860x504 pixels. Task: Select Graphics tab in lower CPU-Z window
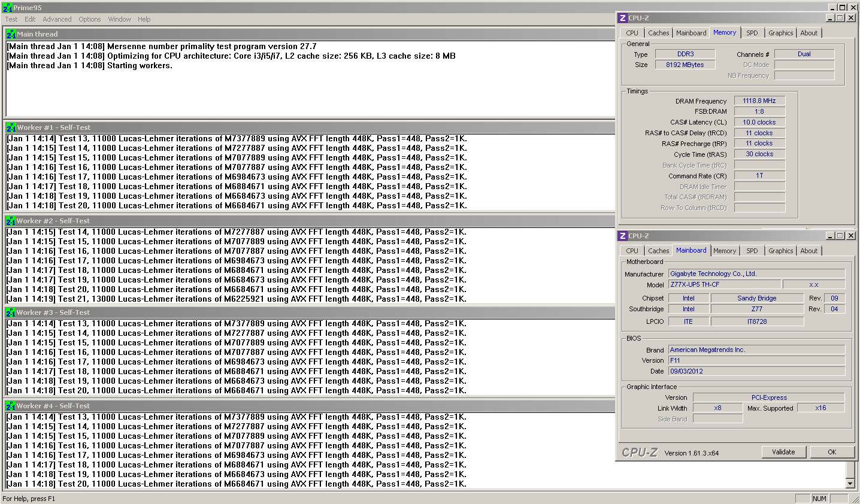coord(780,251)
